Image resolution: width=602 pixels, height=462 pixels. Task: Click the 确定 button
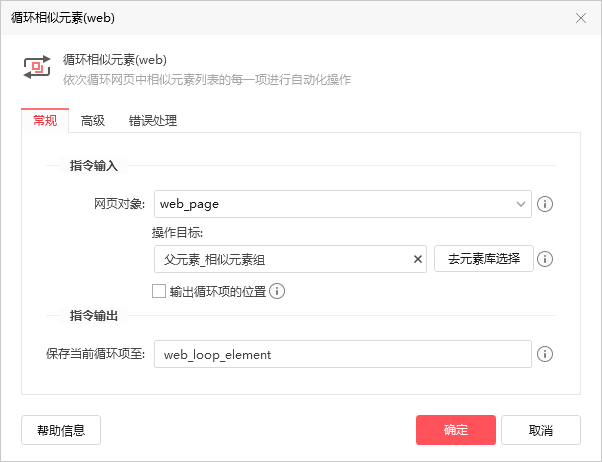point(456,430)
